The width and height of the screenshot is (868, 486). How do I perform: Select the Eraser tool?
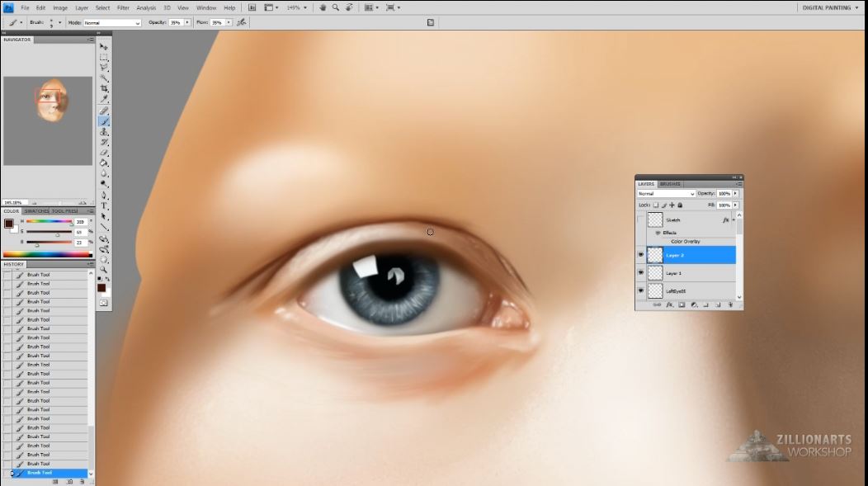(104, 151)
